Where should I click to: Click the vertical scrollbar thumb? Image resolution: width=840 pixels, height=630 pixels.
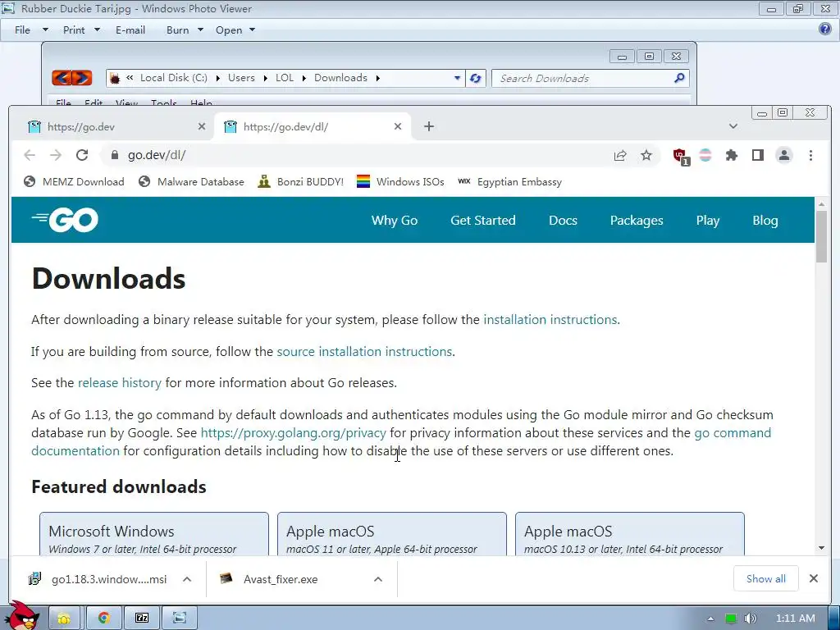pyautogui.click(x=821, y=236)
